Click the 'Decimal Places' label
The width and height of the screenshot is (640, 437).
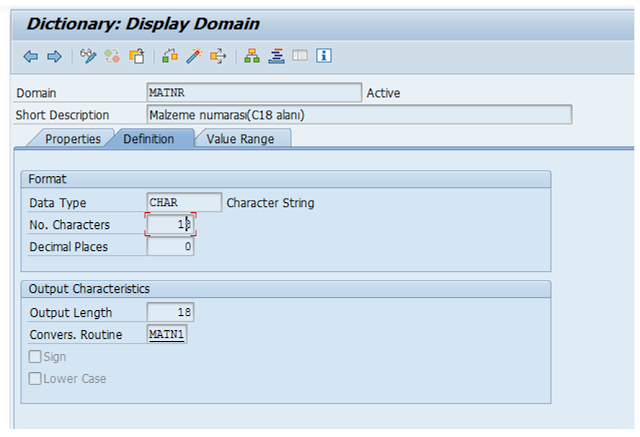point(69,247)
